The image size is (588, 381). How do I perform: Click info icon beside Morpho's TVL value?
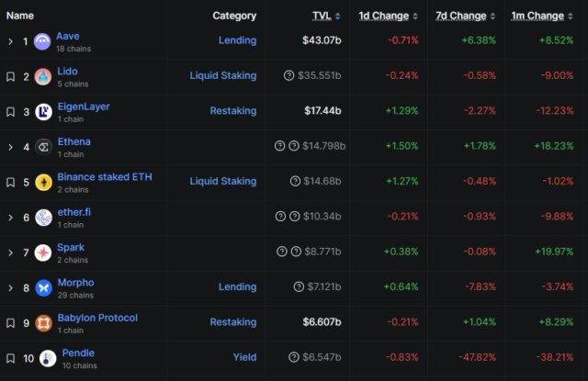pyautogui.click(x=299, y=287)
